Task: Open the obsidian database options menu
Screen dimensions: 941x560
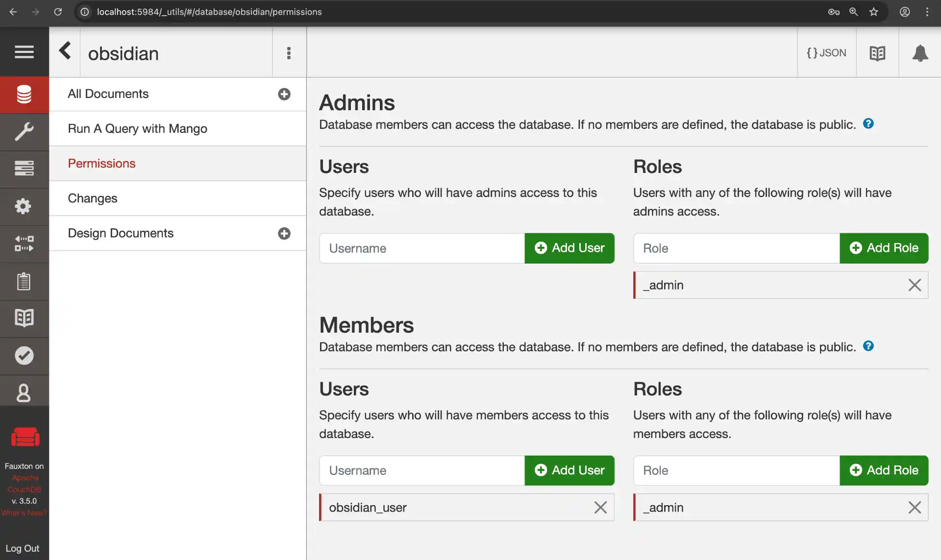Action: [289, 53]
